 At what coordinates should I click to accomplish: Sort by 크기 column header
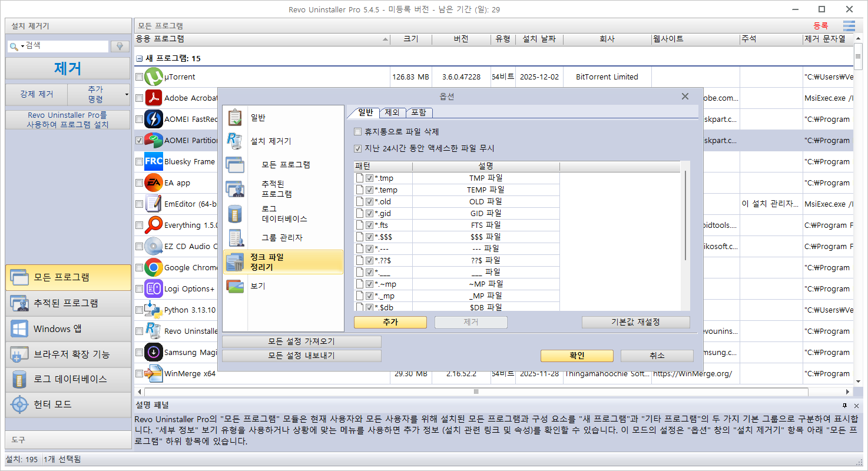point(411,39)
